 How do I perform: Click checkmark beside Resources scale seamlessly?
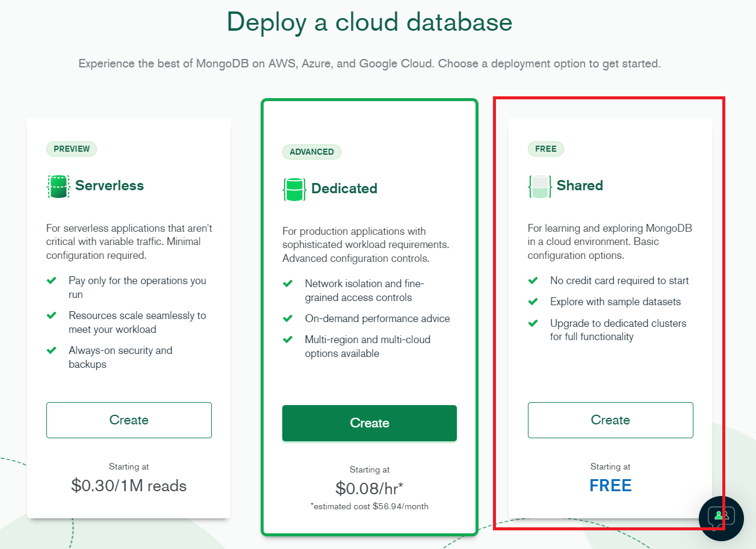(x=52, y=315)
